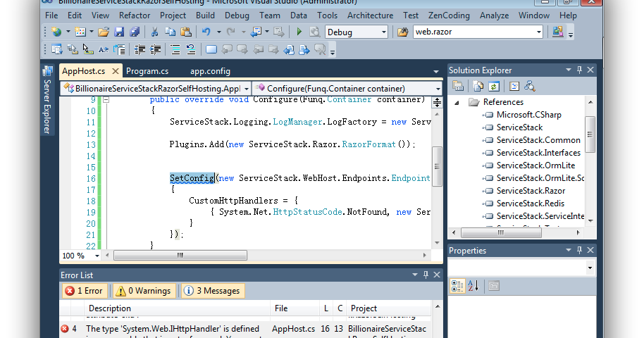Select the ServiceStack.Redis reference
Viewport: 644px width, 338px height.
pos(531,204)
